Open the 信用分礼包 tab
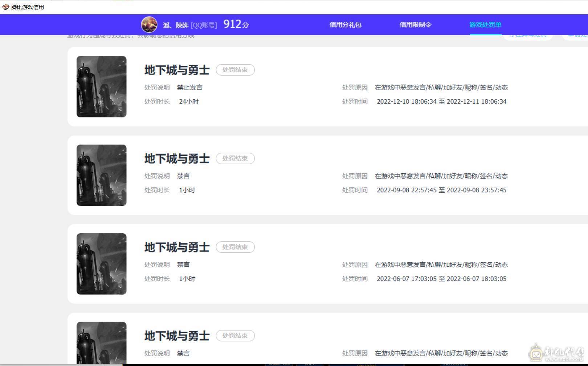The height and width of the screenshot is (366, 588). (x=345, y=25)
